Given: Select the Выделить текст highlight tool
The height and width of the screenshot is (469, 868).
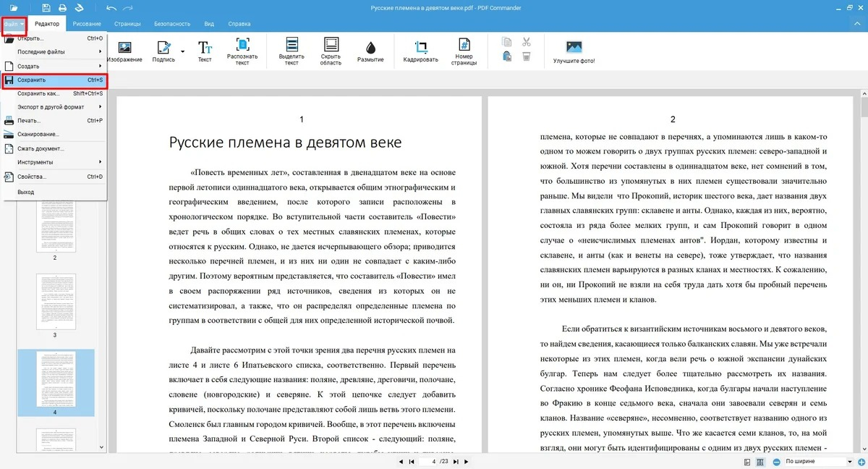Looking at the screenshot, I should point(292,51).
